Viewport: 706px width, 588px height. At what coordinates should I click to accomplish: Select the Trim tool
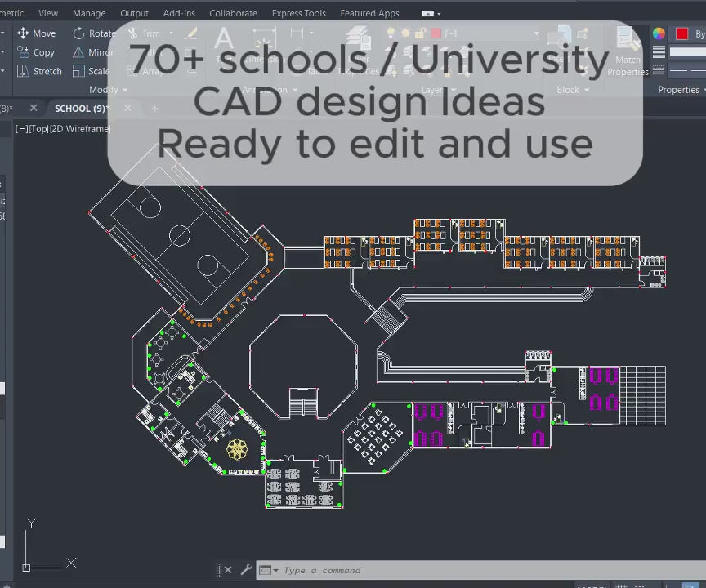tap(144, 33)
